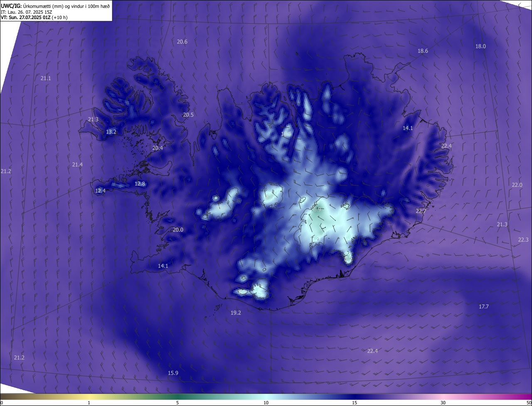This screenshot has height=406, width=532.
Task: Click the colorbar tick label 50
Action: point(529,403)
